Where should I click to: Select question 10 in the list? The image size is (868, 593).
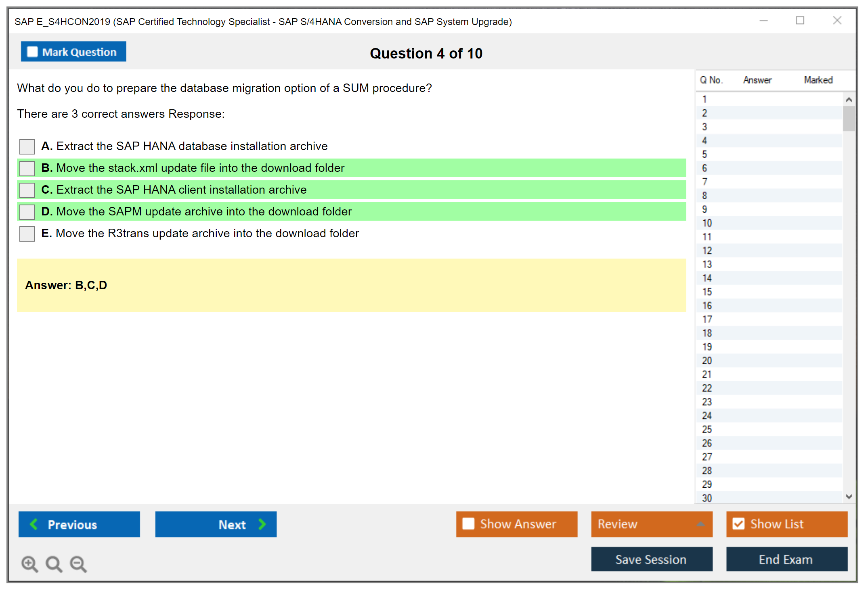pyautogui.click(x=707, y=223)
